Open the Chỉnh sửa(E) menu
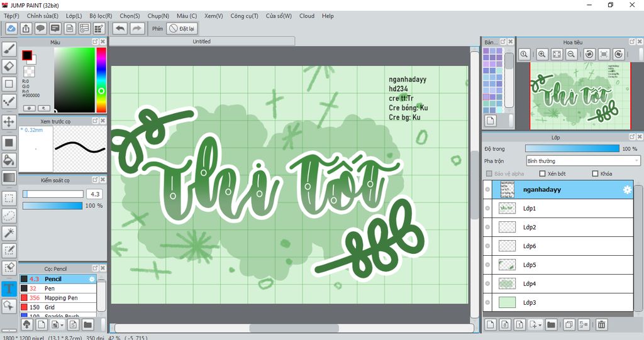The image size is (644, 340). click(43, 16)
